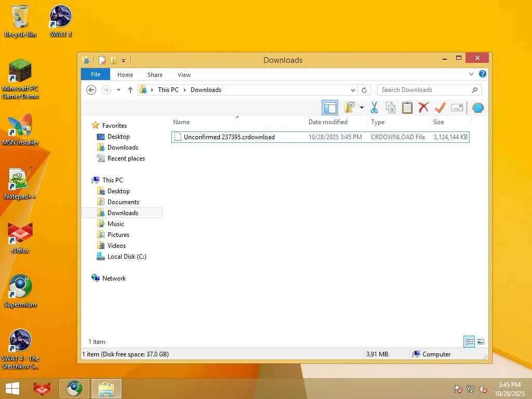The width and height of the screenshot is (532, 399).
Task: Open Pictures folder in navigation pane
Action: (118, 235)
